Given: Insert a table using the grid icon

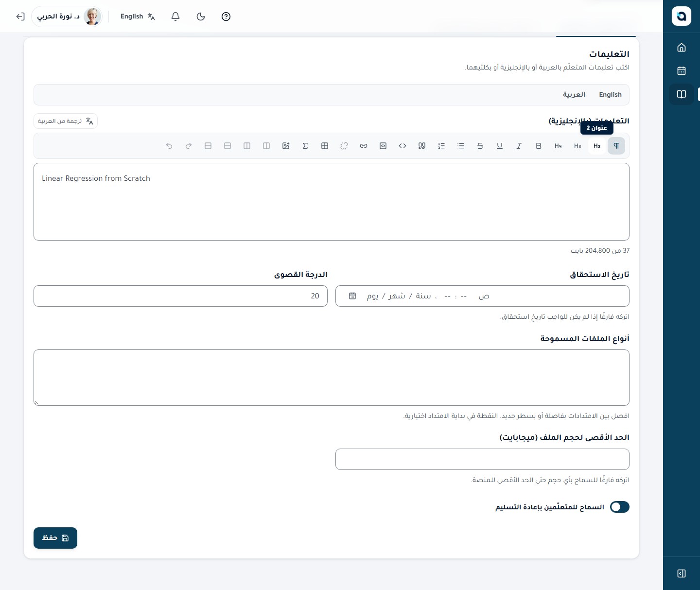Looking at the screenshot, I should 325,146.
